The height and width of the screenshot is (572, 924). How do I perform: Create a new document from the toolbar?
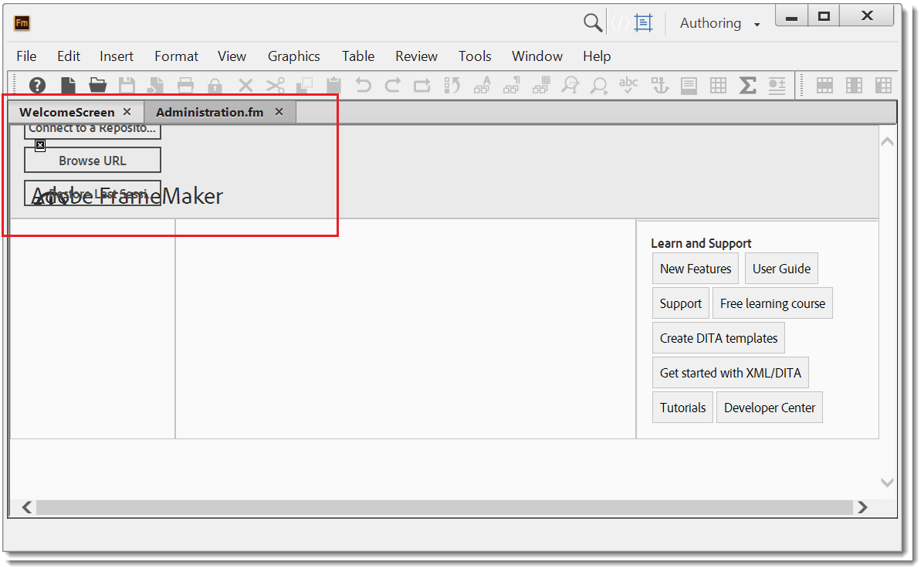tap(66, 85)
